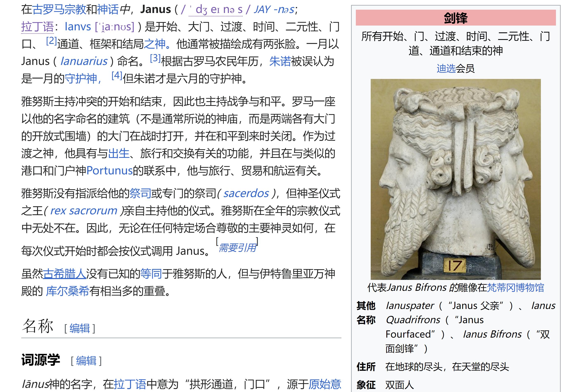The height and width of the screenshot is (392, 571).
Task: Edit the 名称 section
Action: (x=80, y=328)
